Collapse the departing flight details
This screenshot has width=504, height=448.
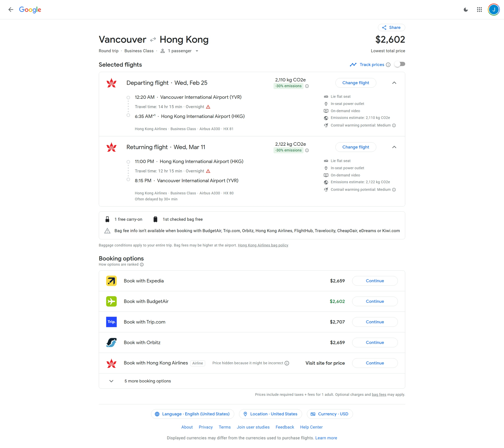(394, 83)
